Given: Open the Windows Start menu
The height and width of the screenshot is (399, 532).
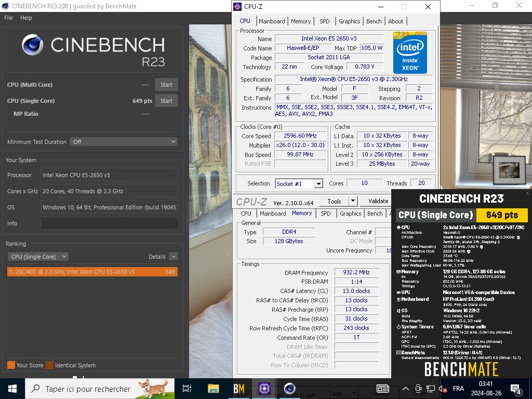Looking at the screenshot, I should coord(12,389).
